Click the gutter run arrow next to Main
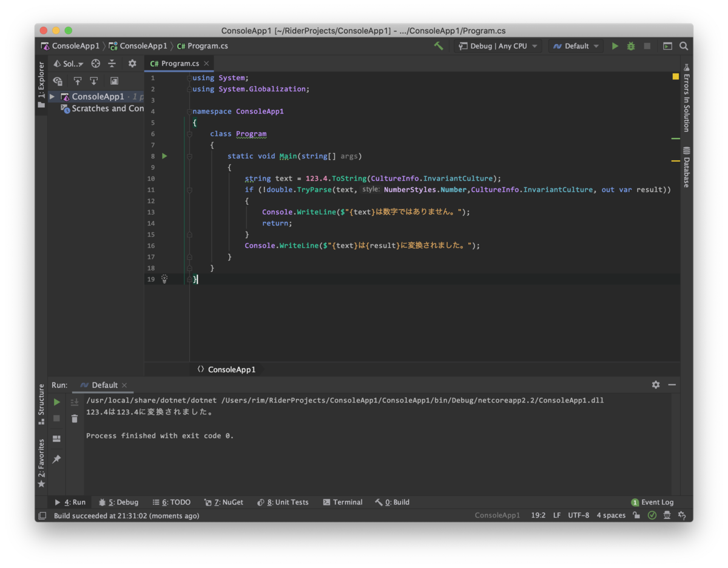Screen dimensions: 728x568 pyautogui.click(x=164, y=156)
